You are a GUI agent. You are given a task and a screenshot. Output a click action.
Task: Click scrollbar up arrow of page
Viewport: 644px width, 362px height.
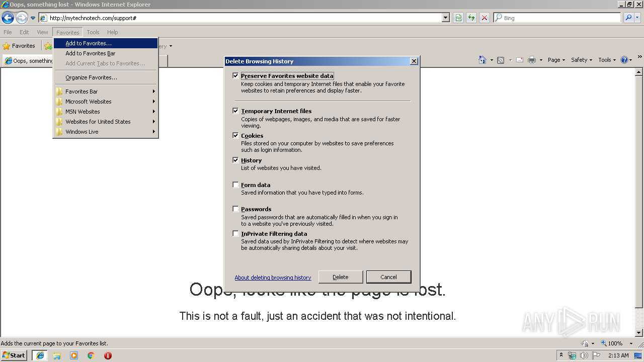point(639,72)
